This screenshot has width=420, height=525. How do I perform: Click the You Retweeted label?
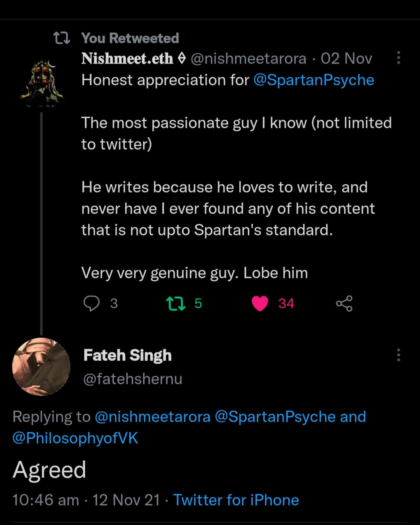tap(130, 38)
